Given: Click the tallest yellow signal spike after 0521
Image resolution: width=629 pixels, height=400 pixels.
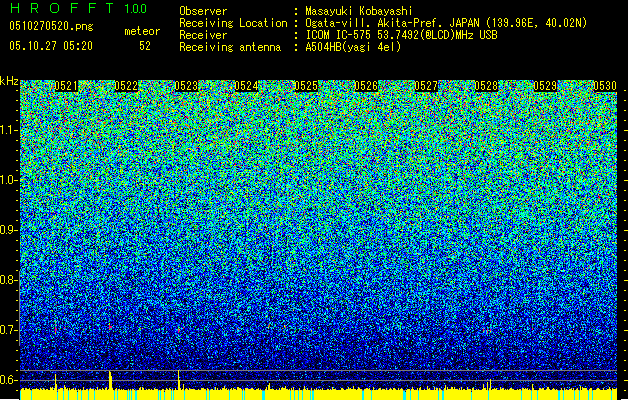Looking at the screenshot, I should point(110,380).
